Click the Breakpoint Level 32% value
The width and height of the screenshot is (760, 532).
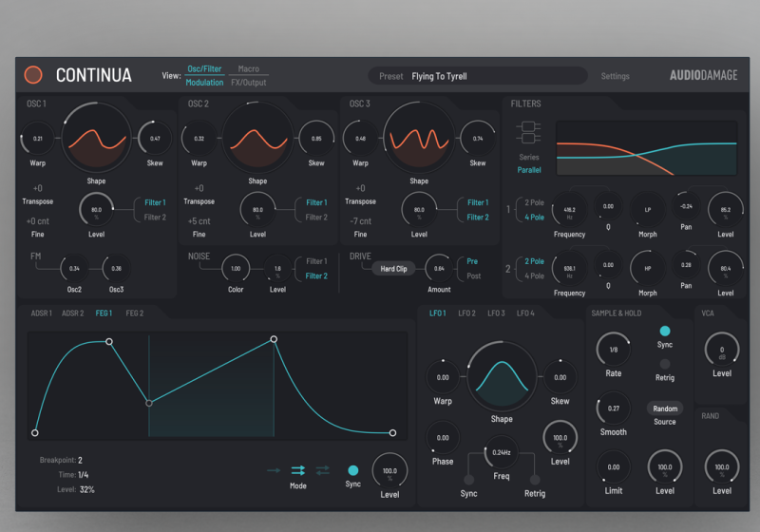point(87,490)
